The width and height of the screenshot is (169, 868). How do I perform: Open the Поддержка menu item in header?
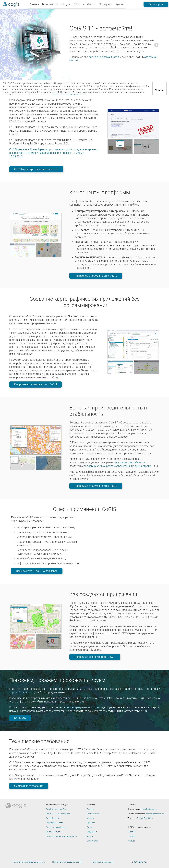click(x=105, y=4)
